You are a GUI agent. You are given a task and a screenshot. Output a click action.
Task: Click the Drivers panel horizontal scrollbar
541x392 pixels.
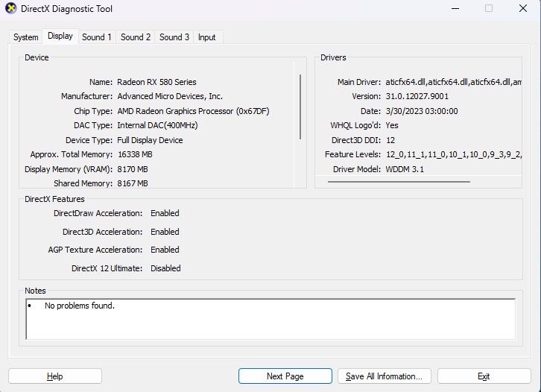pyautogui.click(x=399, y=182)
